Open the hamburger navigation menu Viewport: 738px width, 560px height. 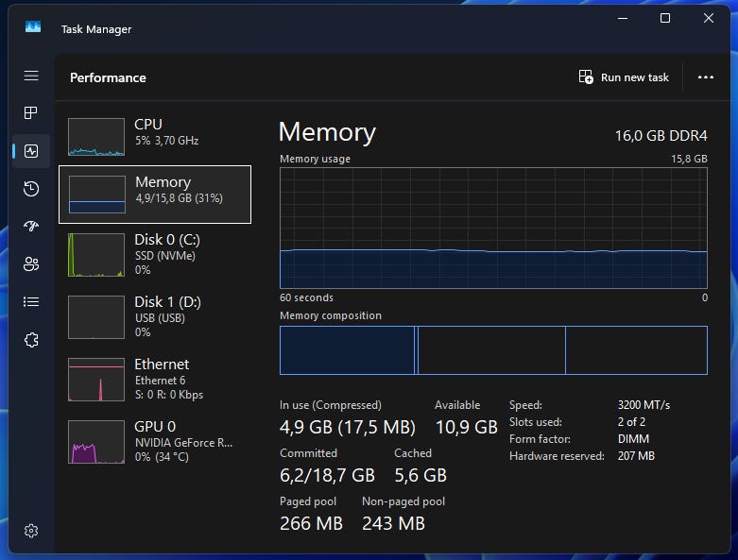coord(31,76)
